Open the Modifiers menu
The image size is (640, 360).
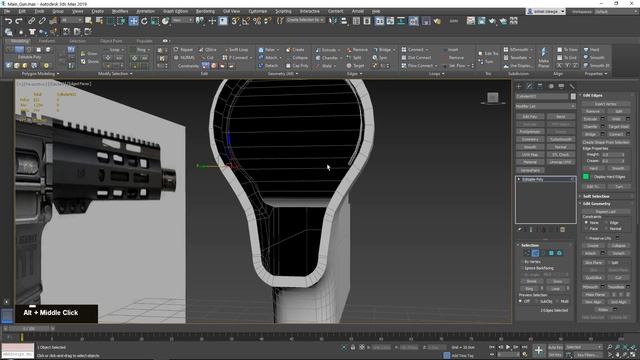120,11
